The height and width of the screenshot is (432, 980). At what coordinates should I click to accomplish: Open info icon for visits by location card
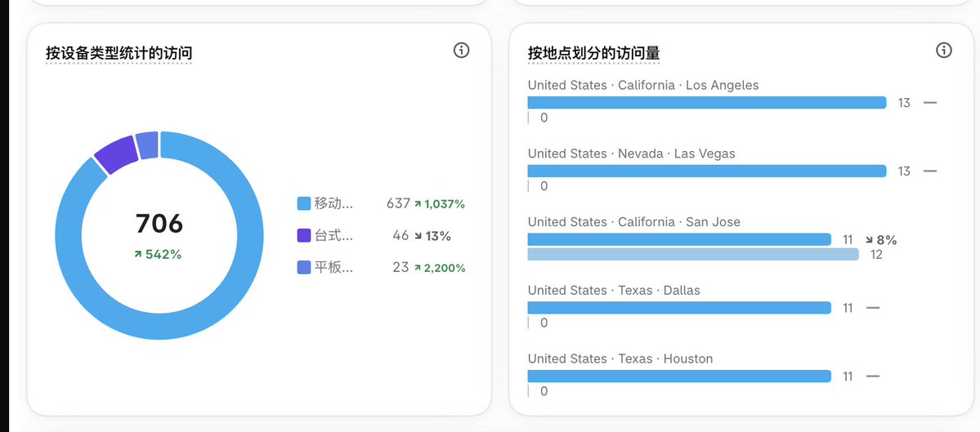point(944,51)
